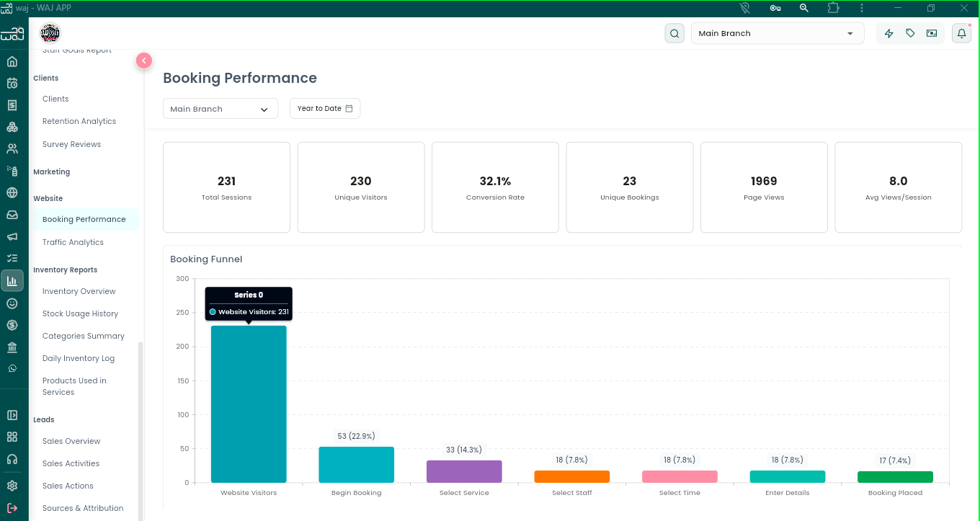
Task: Open Survey Reviews report
Action: tap(72, 144)
